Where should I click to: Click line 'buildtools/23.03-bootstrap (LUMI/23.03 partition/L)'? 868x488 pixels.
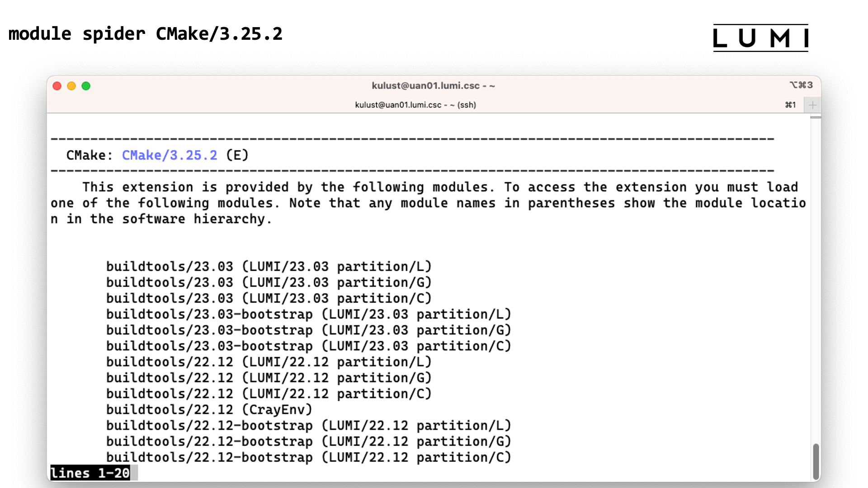(309, 314)
